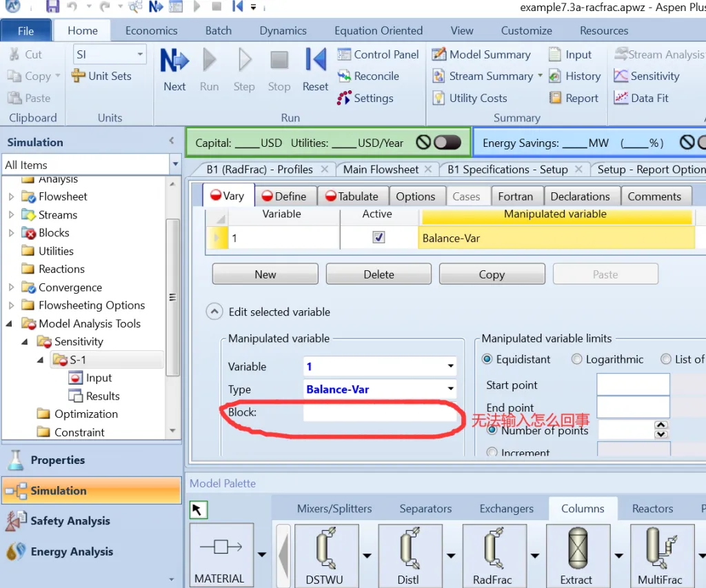Collapse the Model Analysis Tools node
The image size is (706, 588).
10,323
